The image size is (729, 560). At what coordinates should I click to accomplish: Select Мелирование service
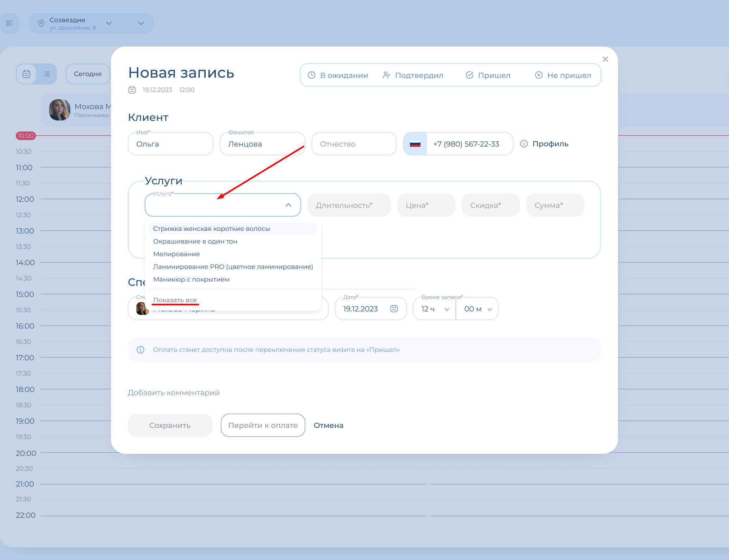pyautogui.click(x=233, y=254)
